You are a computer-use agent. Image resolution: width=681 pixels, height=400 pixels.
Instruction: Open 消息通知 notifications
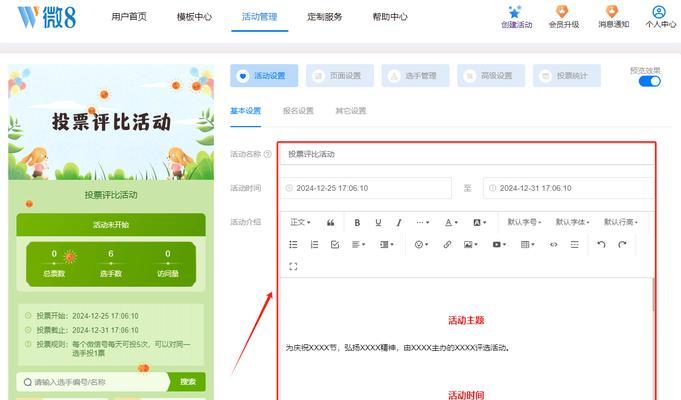coord(613,17)
